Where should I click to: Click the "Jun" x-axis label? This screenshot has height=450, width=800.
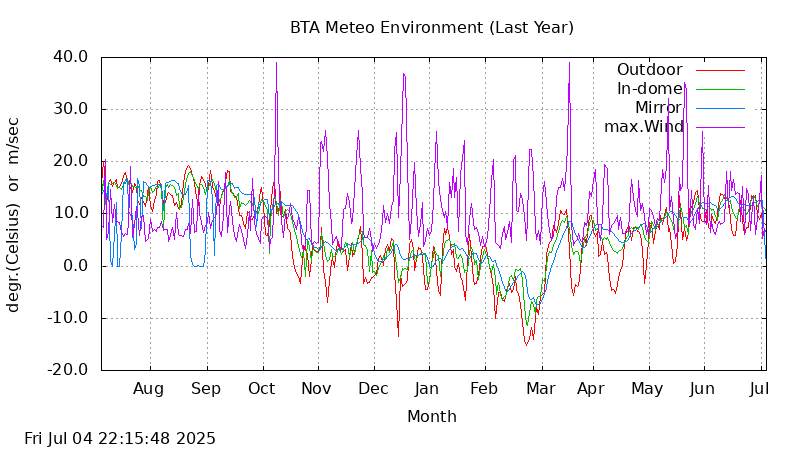[x=702, y=389]
